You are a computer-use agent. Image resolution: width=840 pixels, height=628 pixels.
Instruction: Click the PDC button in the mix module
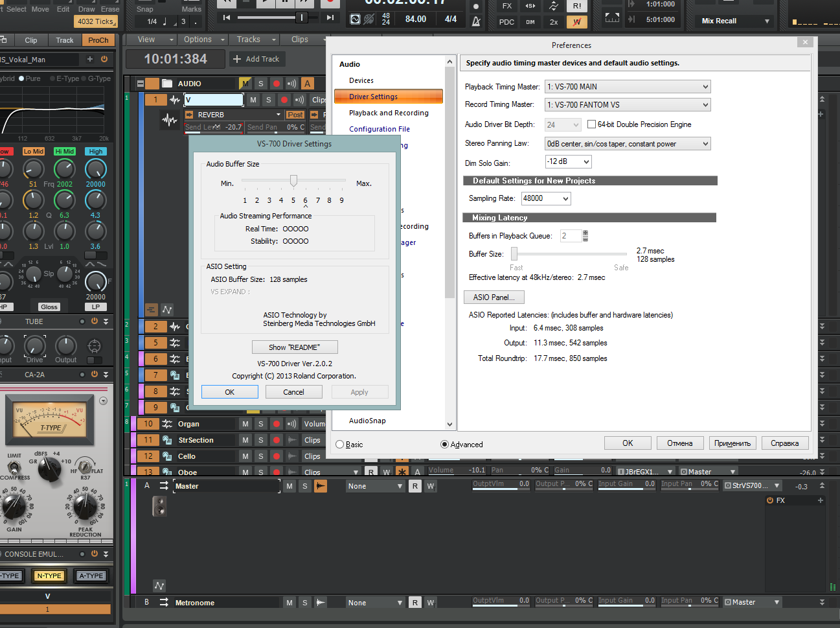click(x=506, y=22)
